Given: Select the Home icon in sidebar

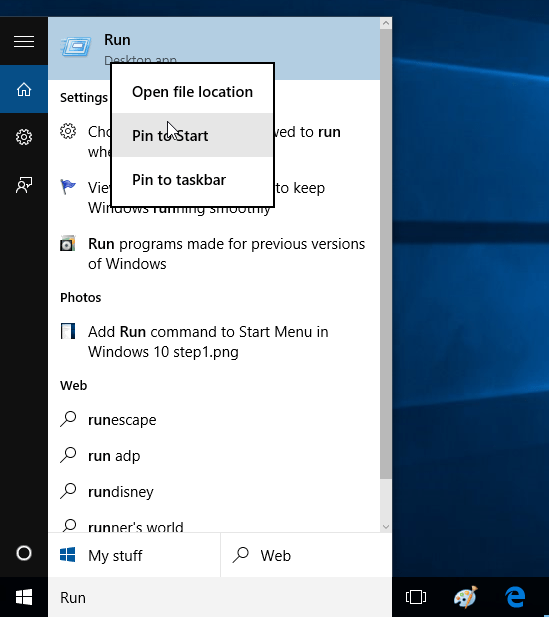Looking at the screenshot, I should tap(24, 89).
